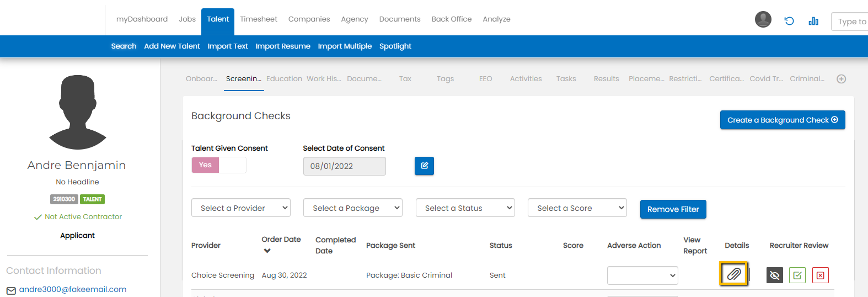
Task: Switch to the Tags tab
Action: point(446,79)
